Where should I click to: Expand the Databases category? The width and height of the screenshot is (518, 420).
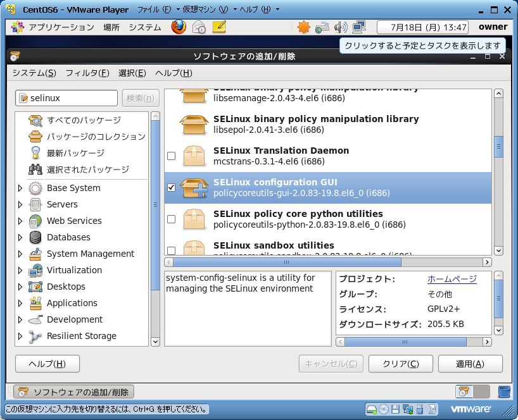pyautogui.click(x=20, y=238)
